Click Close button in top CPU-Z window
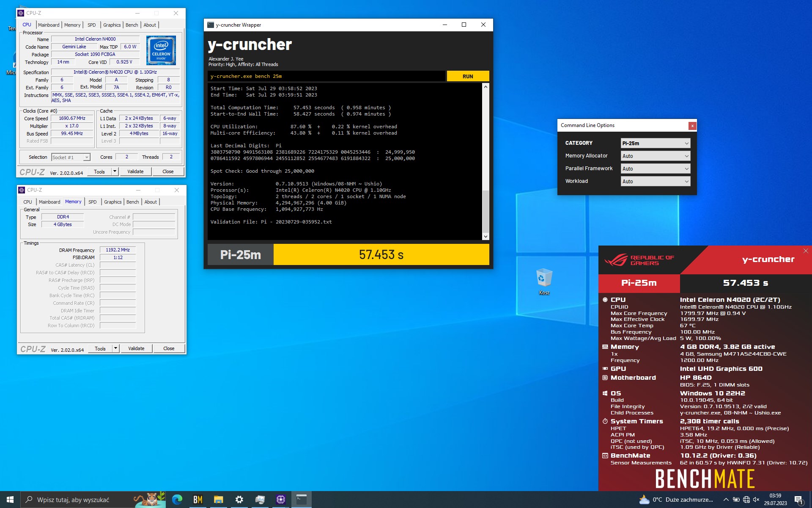This screenshot has height=508, width=812. pos(168,171)
